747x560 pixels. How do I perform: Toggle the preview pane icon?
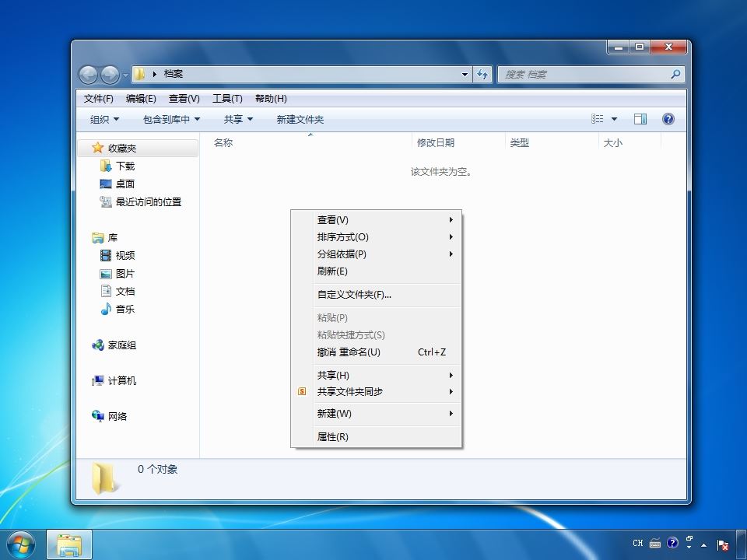click(x=640, y=119)
